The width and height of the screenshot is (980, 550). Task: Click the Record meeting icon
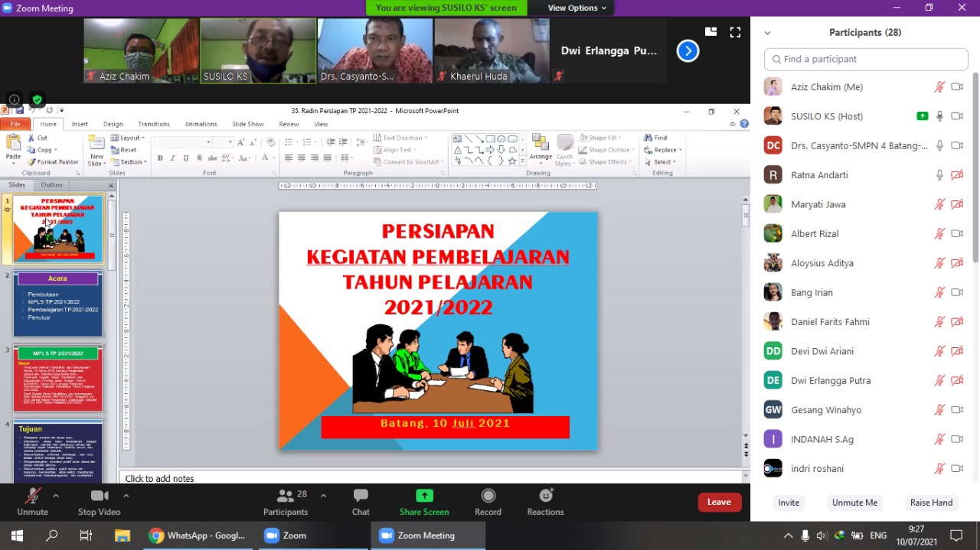pos(488,496)
